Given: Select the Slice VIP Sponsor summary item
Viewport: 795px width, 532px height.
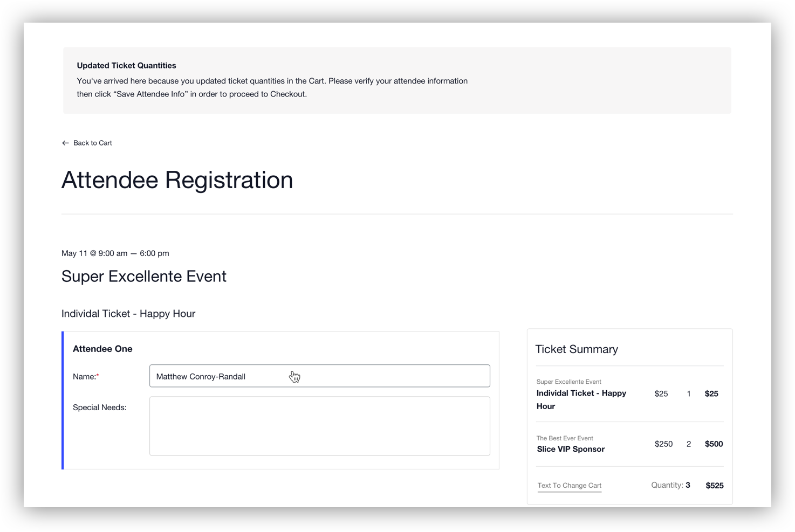Looking at the screenshot, I should point(571,449).
